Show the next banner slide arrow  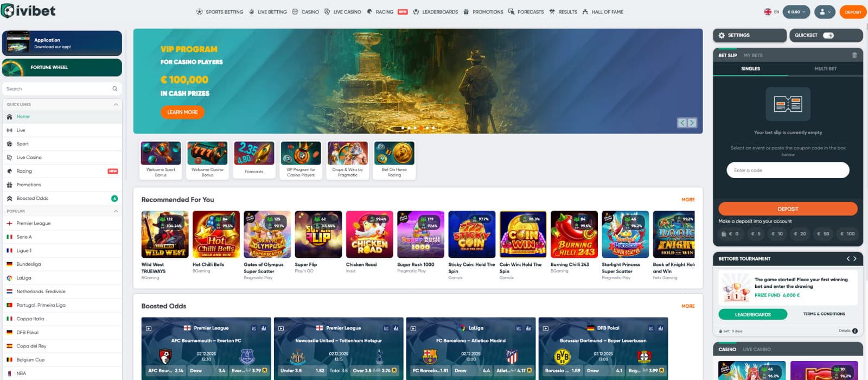(692, 123)
